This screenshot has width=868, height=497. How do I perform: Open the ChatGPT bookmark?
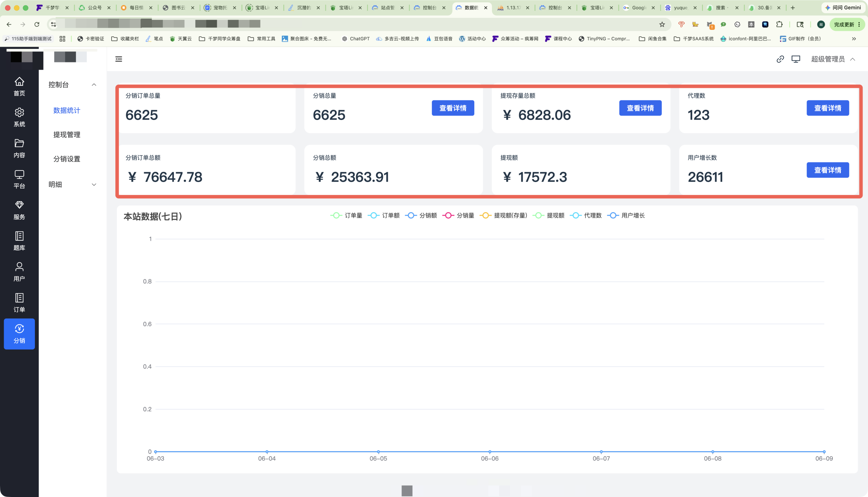click(356, 39)
